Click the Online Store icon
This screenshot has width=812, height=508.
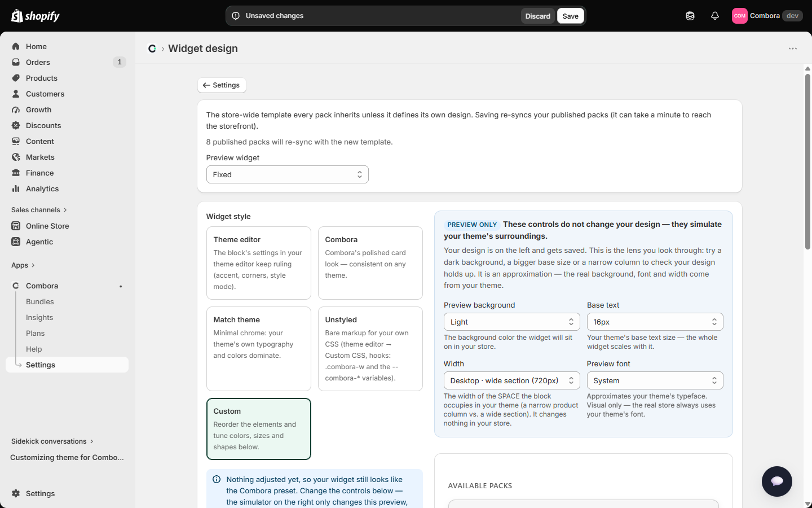pyautogui.click(x=16, y=226)
